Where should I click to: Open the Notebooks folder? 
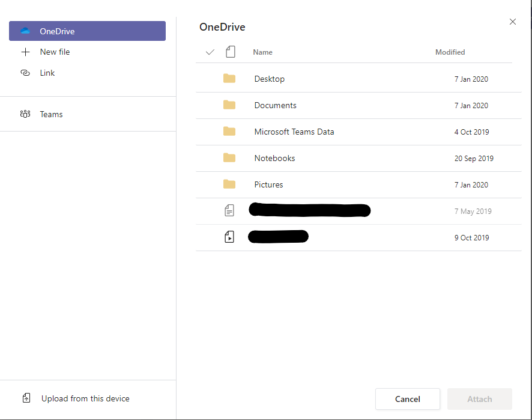coord(274,158)
